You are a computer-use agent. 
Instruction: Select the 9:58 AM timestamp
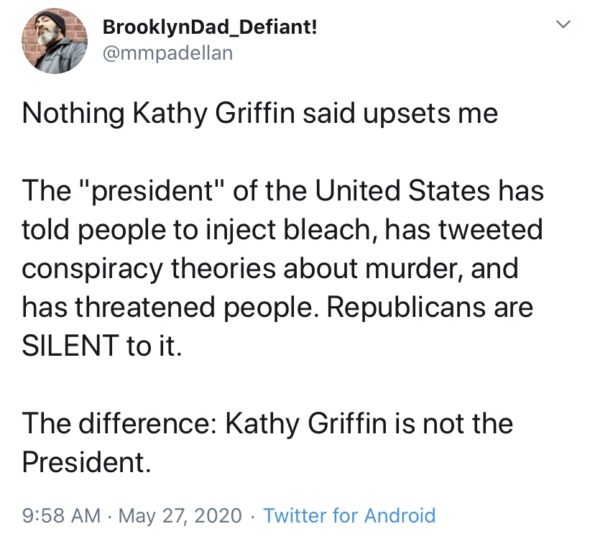[61, 515]
